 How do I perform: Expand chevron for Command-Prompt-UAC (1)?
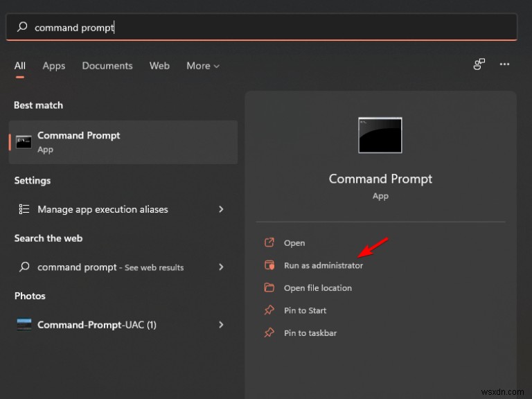pos(221,325)
